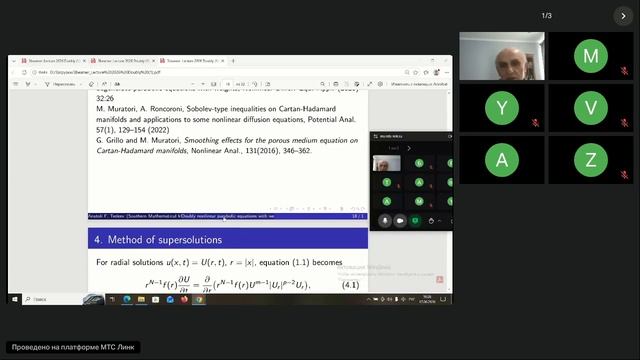Viewport: 640px width, 360px height.
Task: Open the Windows Start menu
Action: click(x=15, y=299)
